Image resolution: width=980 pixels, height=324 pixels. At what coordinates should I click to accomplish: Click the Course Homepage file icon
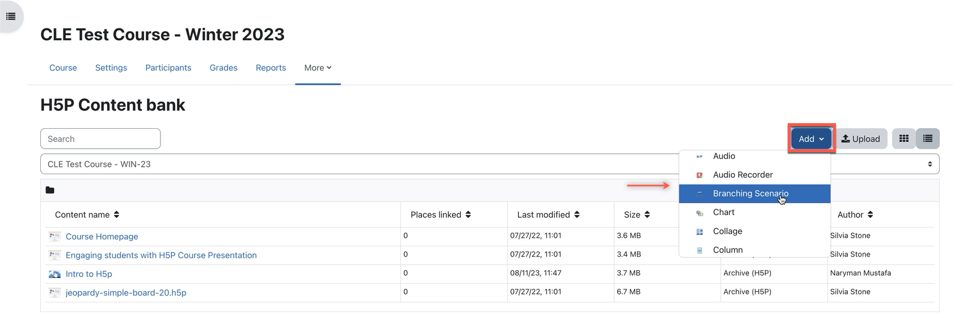tap(54, 237)
